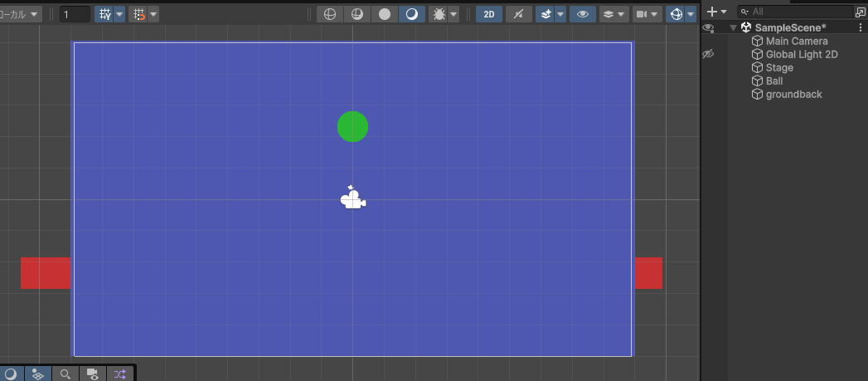Viewport: 868px width, 381px height.
Task: Click the plus create object button in Hierarchy
Action: click(x=716, y=12)
